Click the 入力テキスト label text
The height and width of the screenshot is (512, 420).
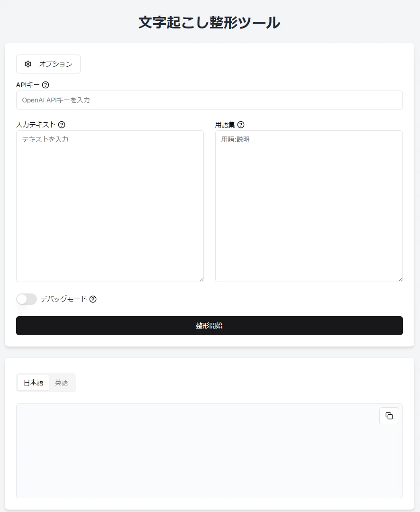coord(36,125)
